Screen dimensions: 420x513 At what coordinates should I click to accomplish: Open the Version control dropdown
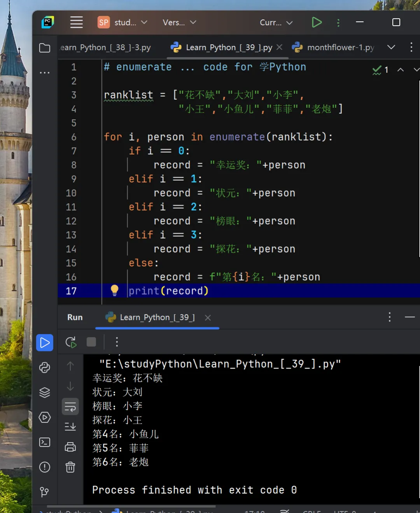[x=179, y=22]
